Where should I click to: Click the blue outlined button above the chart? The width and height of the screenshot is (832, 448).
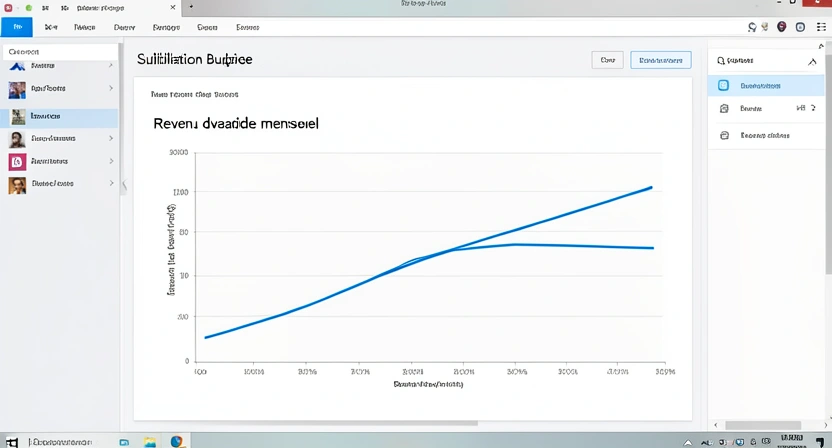(x=660, y=60)
